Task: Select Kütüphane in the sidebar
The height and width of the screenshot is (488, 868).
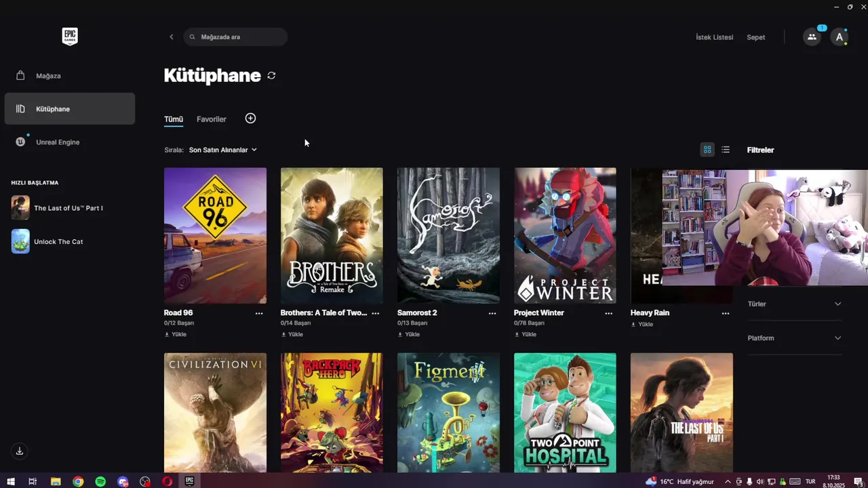Action: [69, 108]
